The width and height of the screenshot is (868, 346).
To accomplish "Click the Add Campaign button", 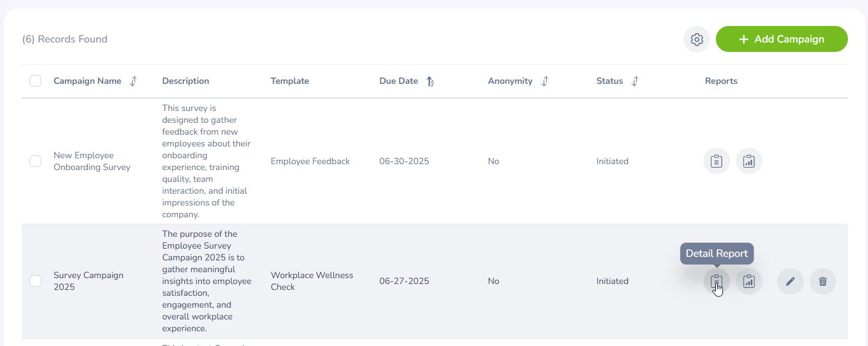I will coord(781,40).
